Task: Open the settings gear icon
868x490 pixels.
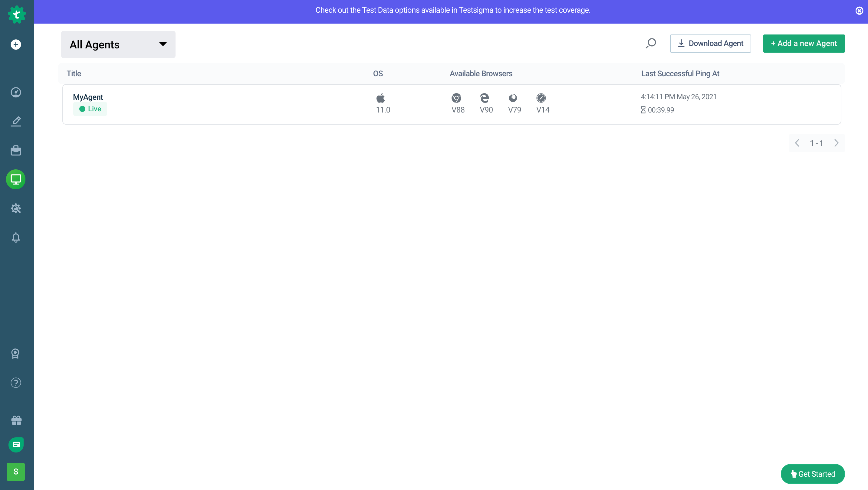Action: pyautogui.click(x=16, y=208)
